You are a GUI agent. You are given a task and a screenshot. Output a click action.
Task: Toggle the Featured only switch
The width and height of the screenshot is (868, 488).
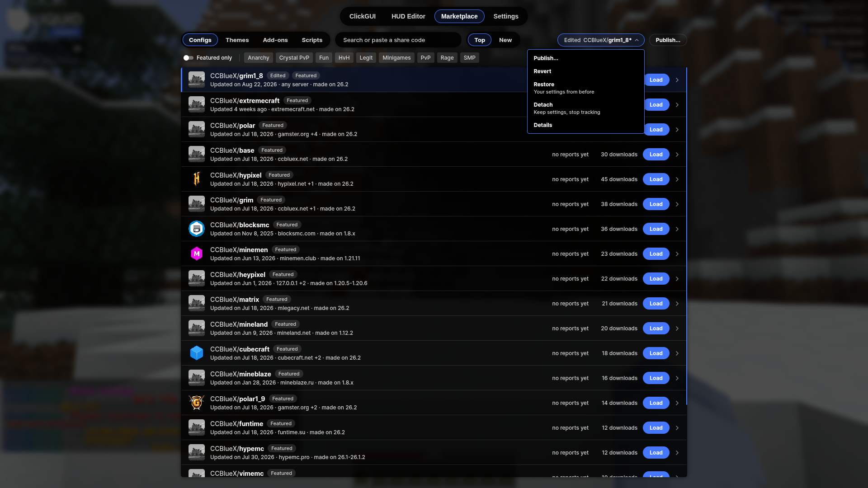tap(189, 58)
